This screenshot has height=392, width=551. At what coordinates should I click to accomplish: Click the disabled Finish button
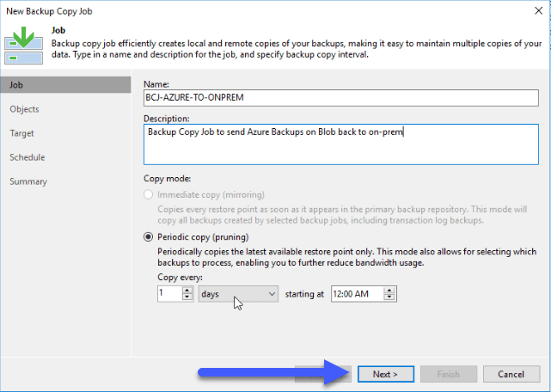pos(449,374)
